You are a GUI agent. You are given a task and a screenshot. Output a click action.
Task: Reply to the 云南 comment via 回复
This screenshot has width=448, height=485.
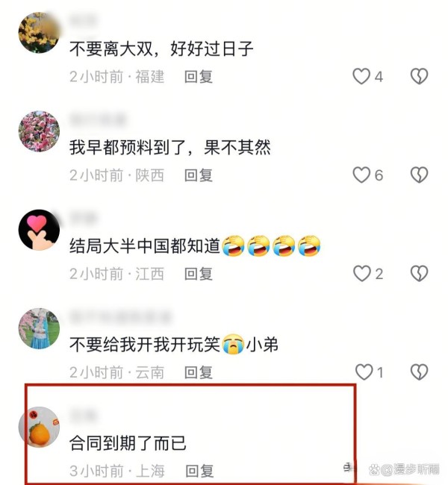pyautogui.click(x=199, y=372)
